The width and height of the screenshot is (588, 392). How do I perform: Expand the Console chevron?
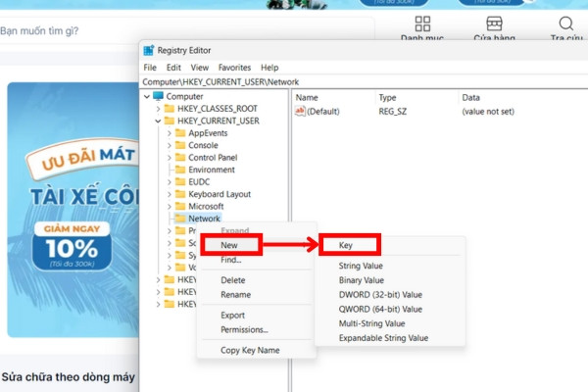pyautogui.click(x=170, y=145)
